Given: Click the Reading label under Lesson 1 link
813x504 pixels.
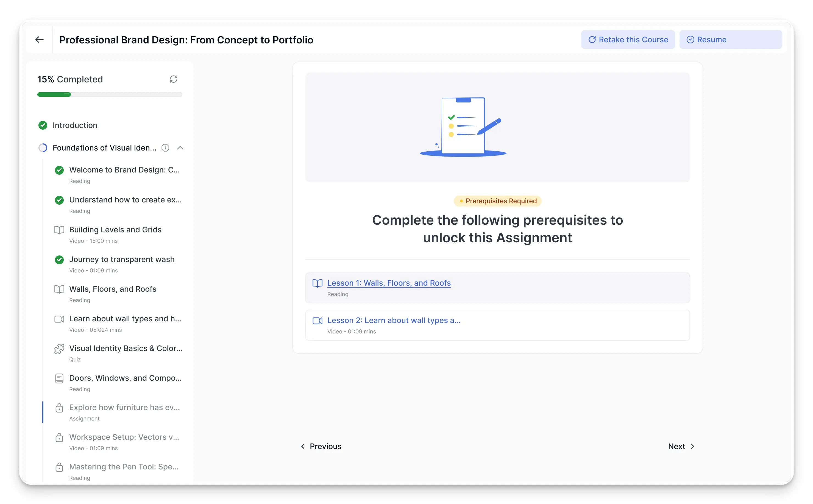Looking at the screenshot, I should click(338, 294).
